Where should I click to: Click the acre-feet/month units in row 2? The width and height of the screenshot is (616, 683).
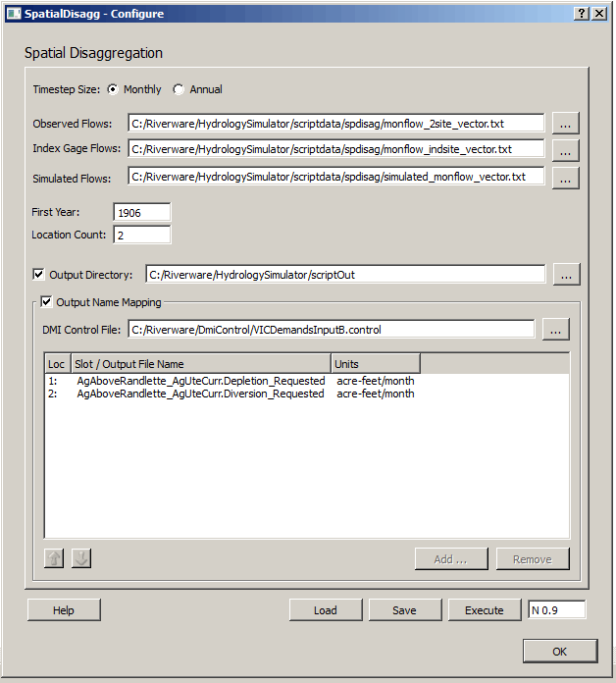pyautogui.click(x=376, y=394)
